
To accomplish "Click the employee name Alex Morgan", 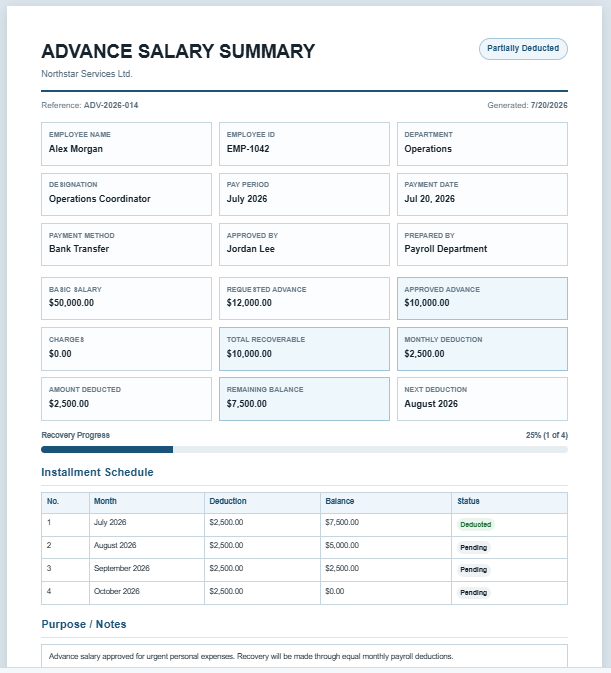I will pyautogui.click(x=76, y=149).
